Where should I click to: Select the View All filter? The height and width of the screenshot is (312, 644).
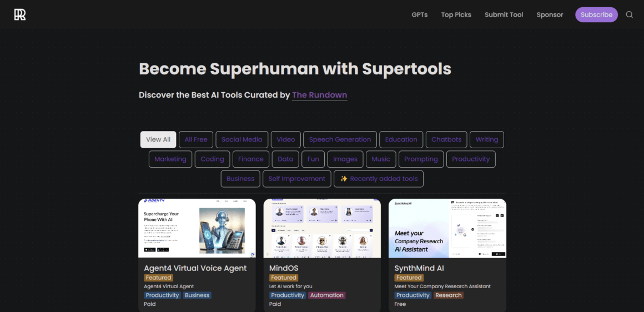158,139
